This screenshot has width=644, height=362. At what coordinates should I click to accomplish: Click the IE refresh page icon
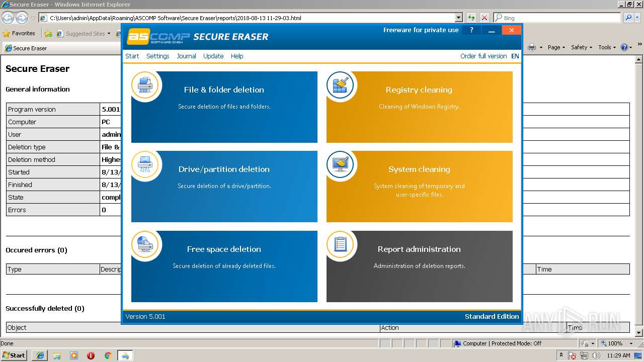471,18
